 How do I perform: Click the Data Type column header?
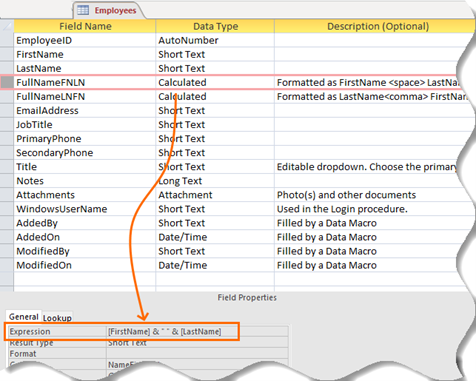tap(215, 26)
